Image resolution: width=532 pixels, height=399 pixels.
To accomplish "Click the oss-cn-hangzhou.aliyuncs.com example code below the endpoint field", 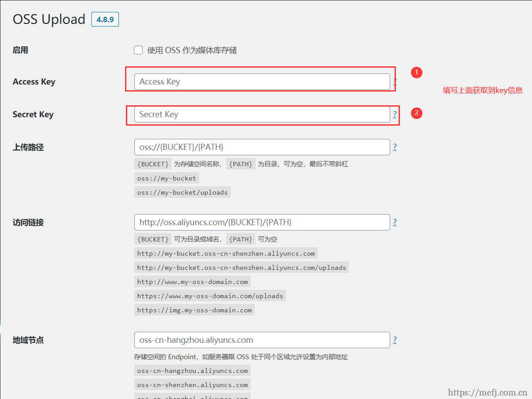I will 192,371.
